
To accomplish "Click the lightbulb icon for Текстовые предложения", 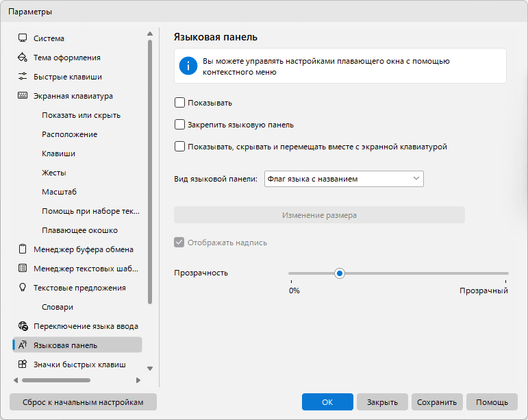I will pos(23,288).
